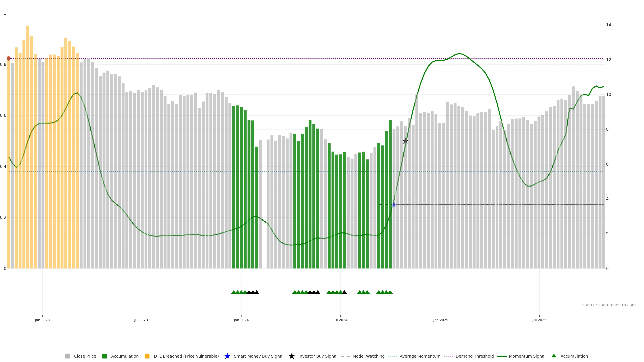
Task: Click the red diamond on Demand Threshold line
Action: click(x=9, y=58)
